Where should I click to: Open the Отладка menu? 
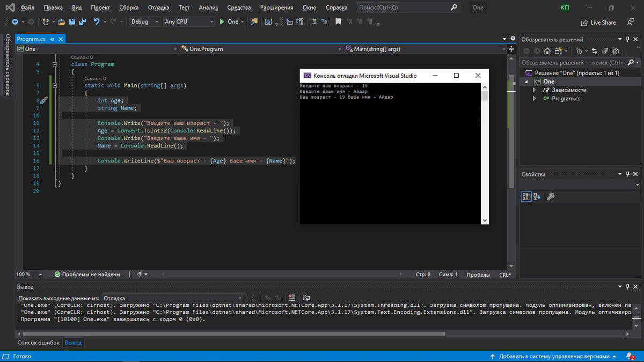pos(158,8)
